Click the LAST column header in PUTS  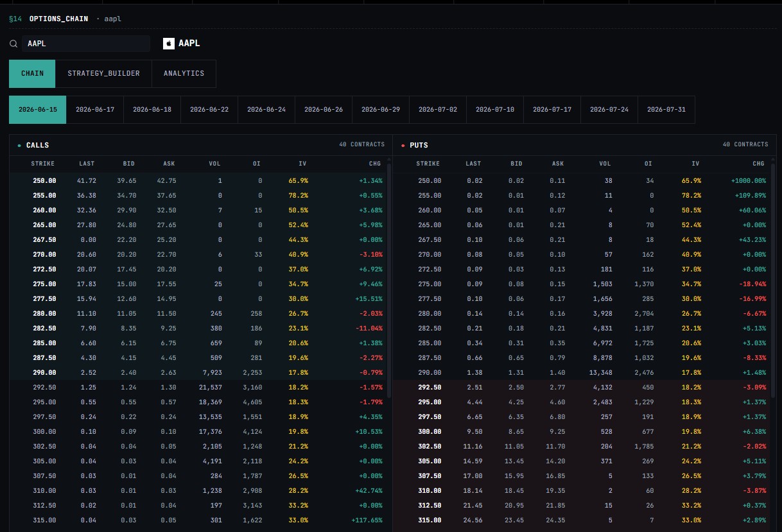[x=473, y=164]
